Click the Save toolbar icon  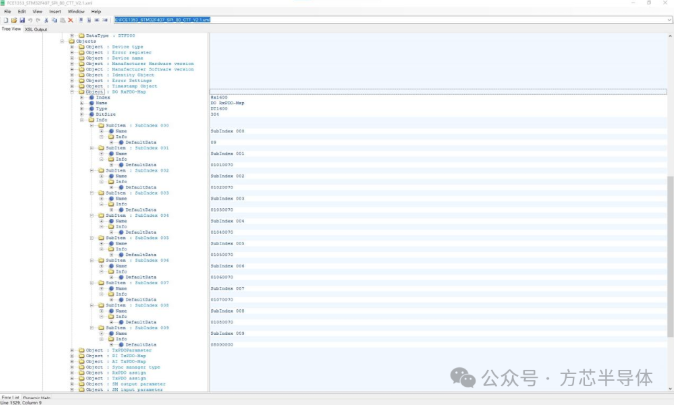pos(22,20)
